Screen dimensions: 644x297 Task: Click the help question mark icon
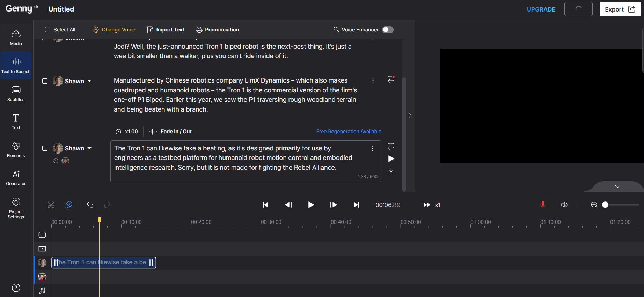click(x=16, y=288)
